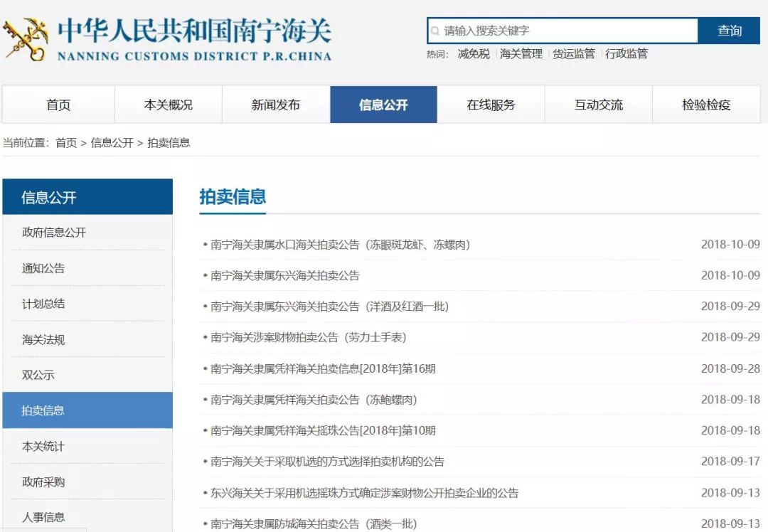Viewport: 768px width, 532px height.
Task: Click the Nanning Customs golden key logo
Action: 26,39
